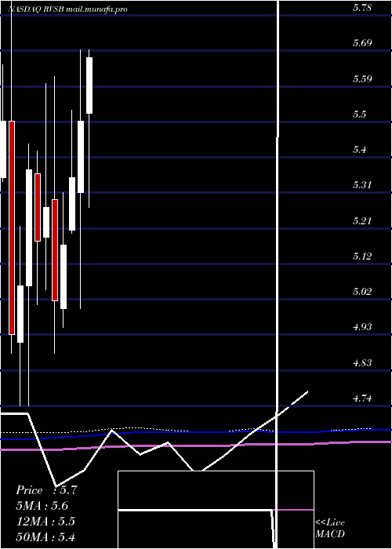Image resolution: width=392 pixels, height=549 pixels.
Task: Click the tall red candlestick near the left edge
Action: (12, 228)
